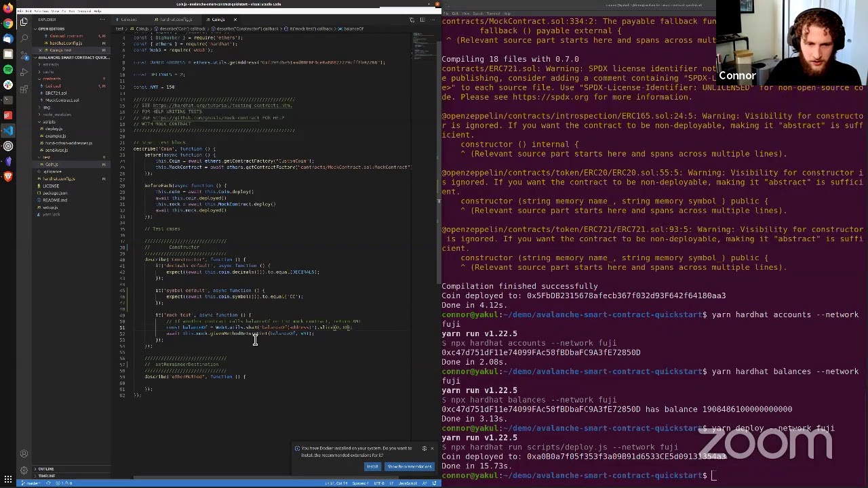Open deploy.js in the scripts folder
Image resolution: width=868 pixels, height=488 pixels.
point(54,129)
